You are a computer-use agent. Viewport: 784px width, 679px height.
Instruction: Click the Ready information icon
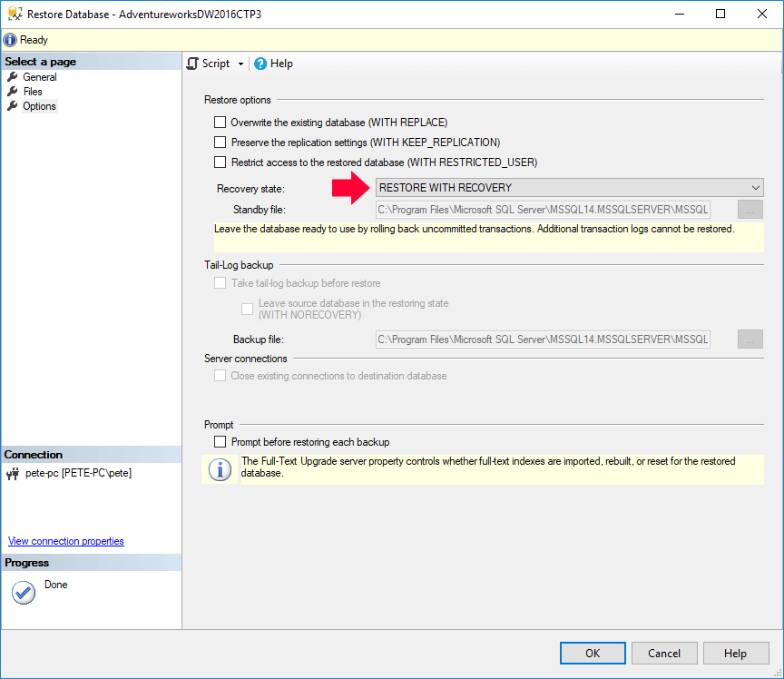pos(10,40)
